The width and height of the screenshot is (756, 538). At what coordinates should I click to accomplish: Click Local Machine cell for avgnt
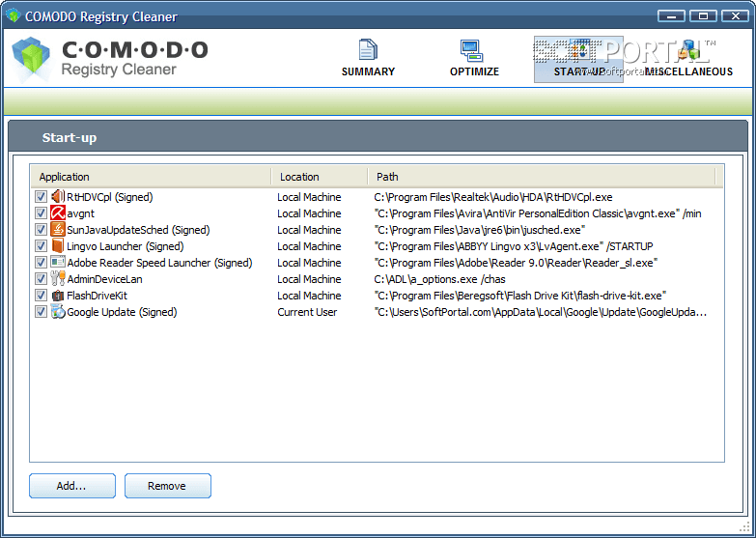tap(309, 213)
